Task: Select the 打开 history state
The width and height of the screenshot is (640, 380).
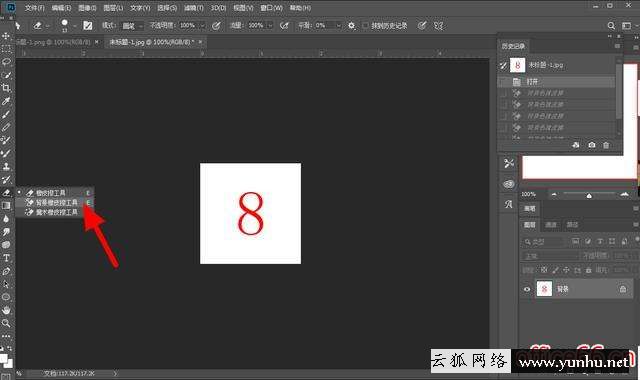Action: [x=556, y=82]
